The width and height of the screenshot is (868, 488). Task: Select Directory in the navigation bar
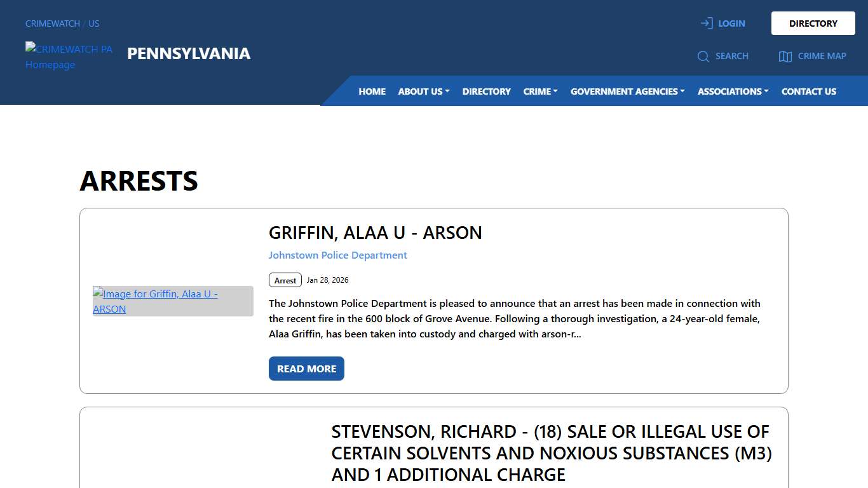pos(486,91)
